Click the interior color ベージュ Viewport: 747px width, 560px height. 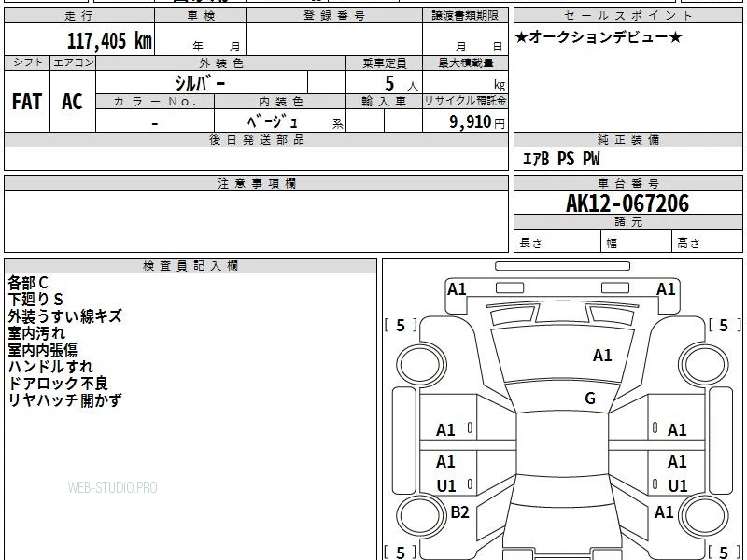pyautogui.click(x=273, y=122)
